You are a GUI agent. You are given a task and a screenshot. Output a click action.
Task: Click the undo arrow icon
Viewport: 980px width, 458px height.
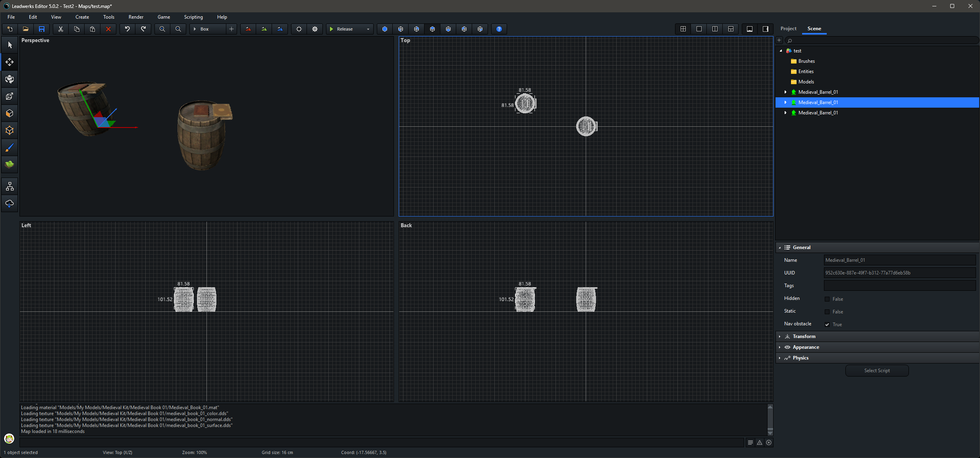point(127,29)
